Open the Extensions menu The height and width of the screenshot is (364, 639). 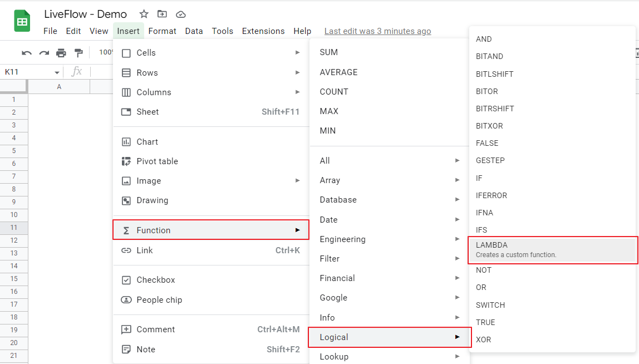click(x=263, y=31)
